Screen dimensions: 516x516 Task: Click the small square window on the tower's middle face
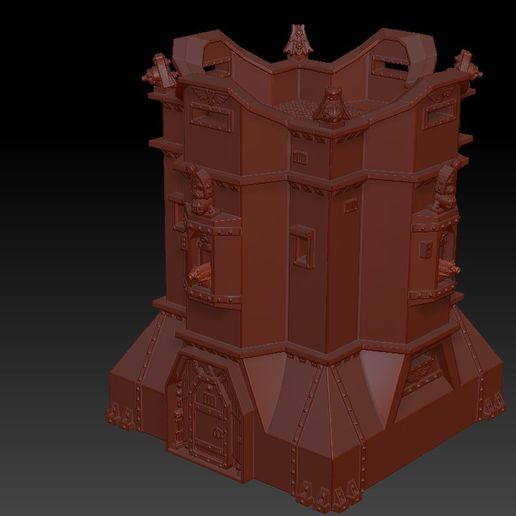(x=303, y=247)
